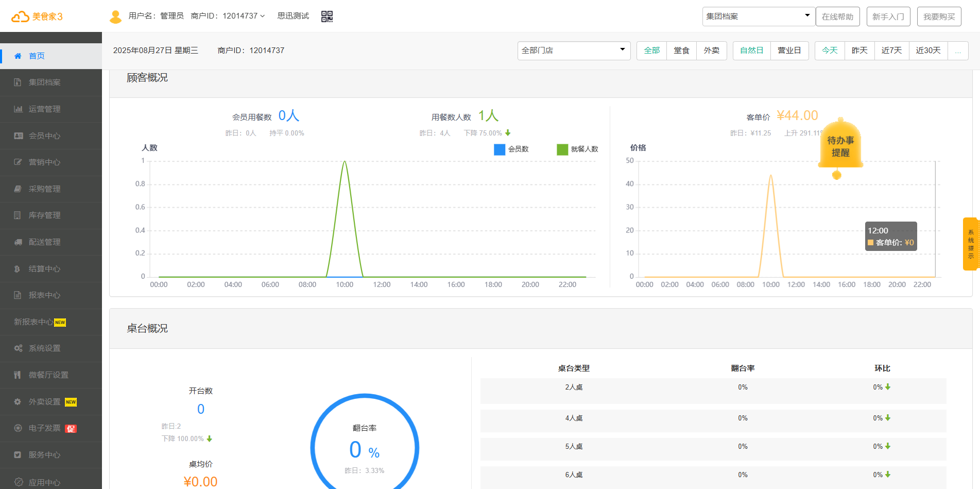Select the 近7天 date range tab
The height and width of the screenshot is (489, 980).
891,50
